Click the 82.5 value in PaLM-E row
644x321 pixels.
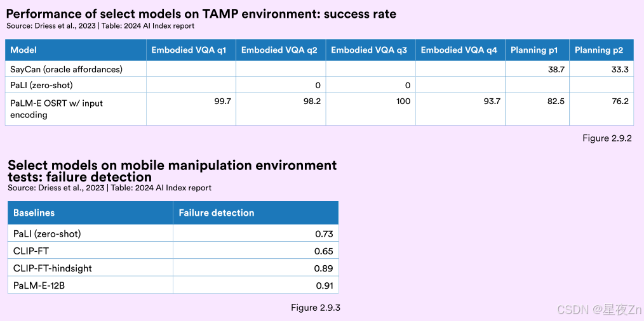click(x=556, y=101)
